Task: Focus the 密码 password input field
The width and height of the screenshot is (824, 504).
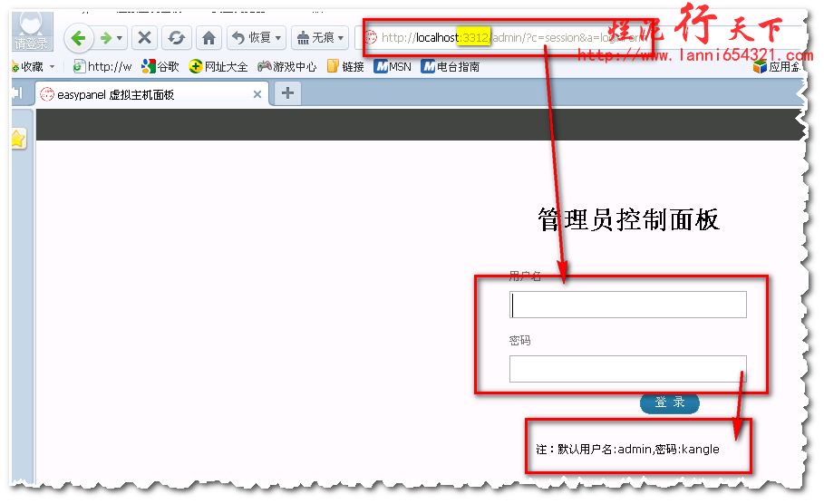Action: tap(628, 369)
